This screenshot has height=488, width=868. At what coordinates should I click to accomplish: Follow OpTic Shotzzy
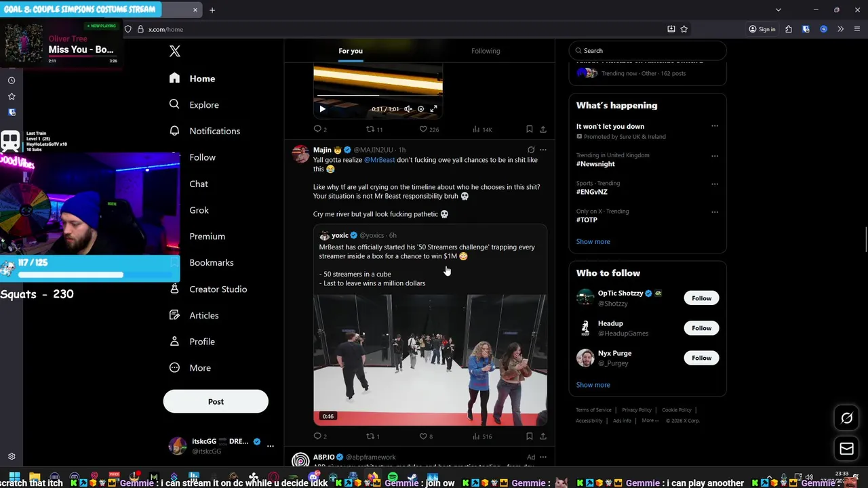701,298
